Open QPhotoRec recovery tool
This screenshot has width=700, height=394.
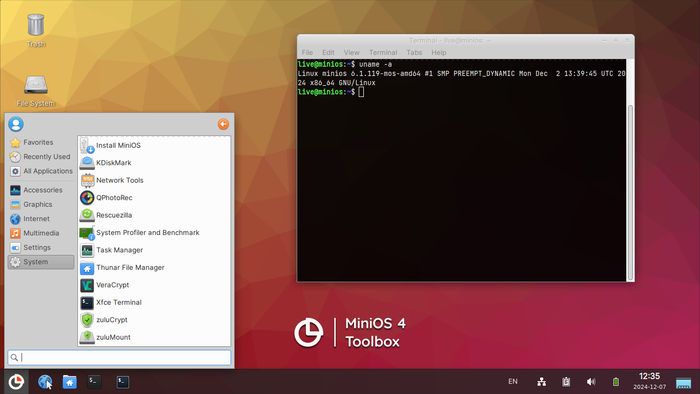click(x=154, y=198)
